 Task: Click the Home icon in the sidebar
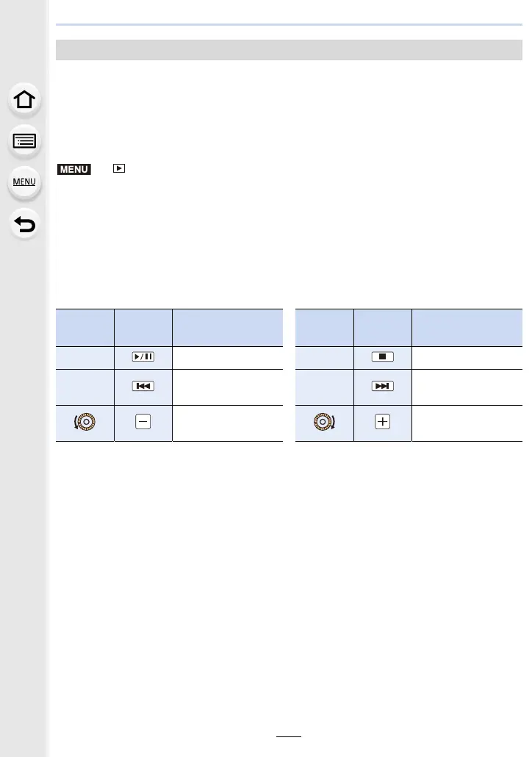point(25,101)
